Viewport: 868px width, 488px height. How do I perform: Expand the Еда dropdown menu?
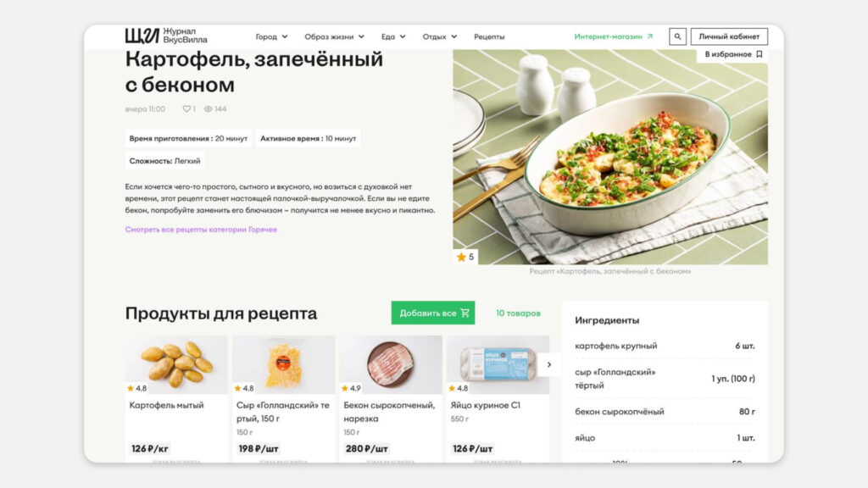coord(393,36)
